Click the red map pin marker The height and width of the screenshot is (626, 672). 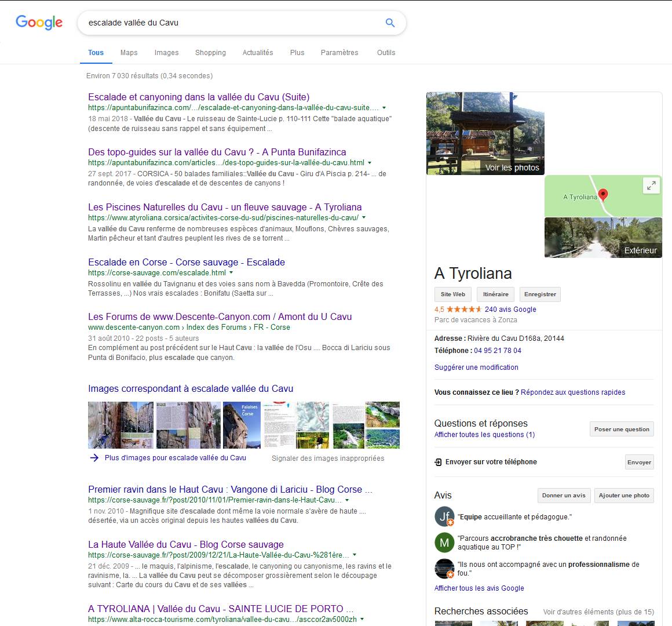(x=603, y=195)
